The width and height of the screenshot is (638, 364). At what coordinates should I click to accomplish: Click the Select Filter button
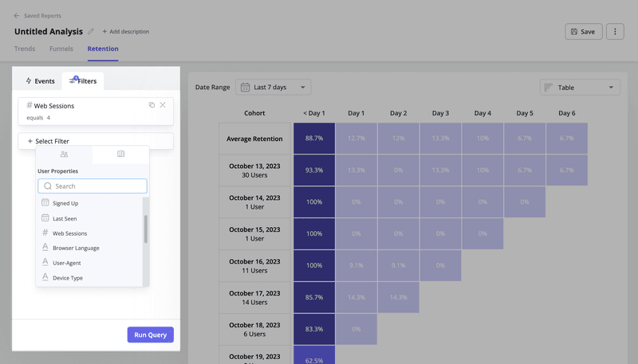[x=96, y=141]
